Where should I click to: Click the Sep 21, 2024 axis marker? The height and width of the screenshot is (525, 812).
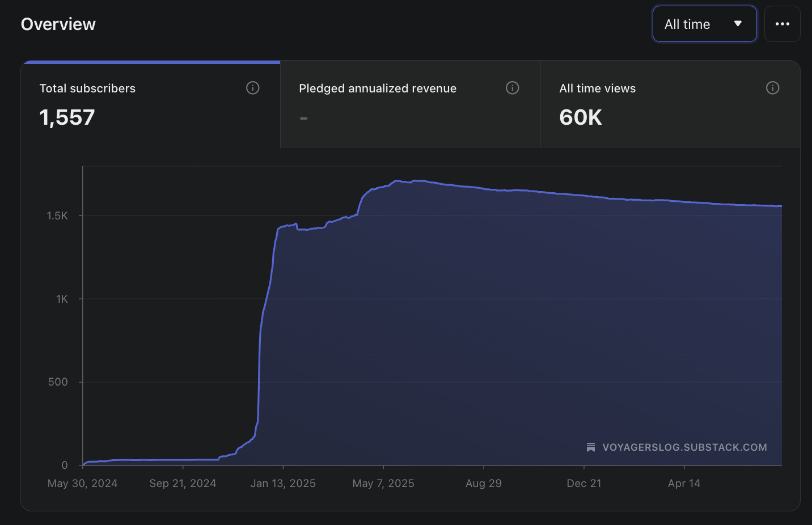point(183,484)
